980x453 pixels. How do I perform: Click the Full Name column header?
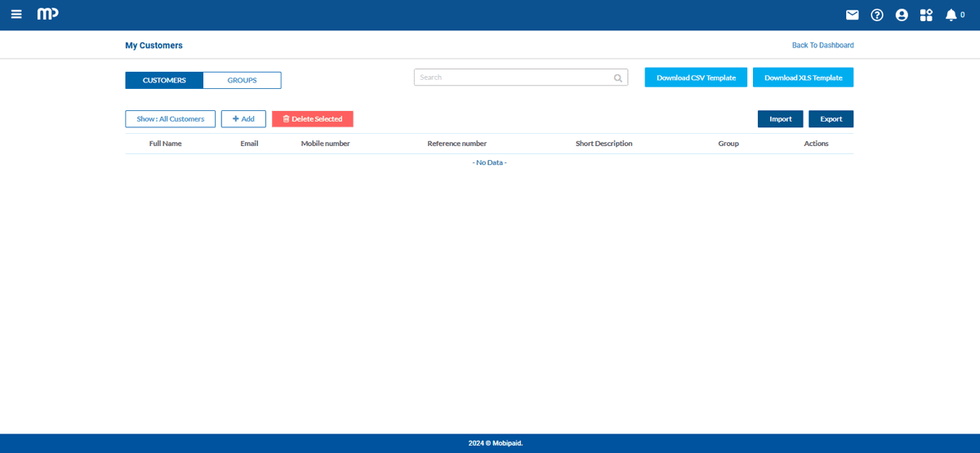pyautogui.click(x=165, y=144)
